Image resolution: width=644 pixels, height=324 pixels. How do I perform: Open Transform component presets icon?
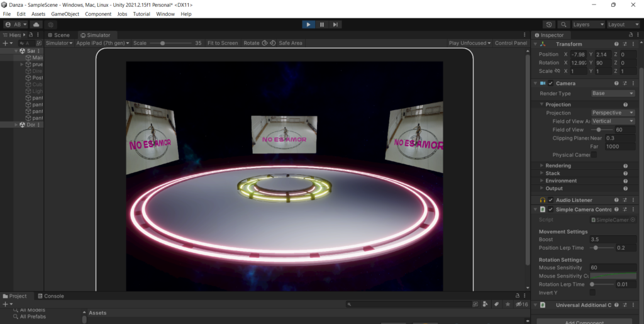[x=625, y=44]
